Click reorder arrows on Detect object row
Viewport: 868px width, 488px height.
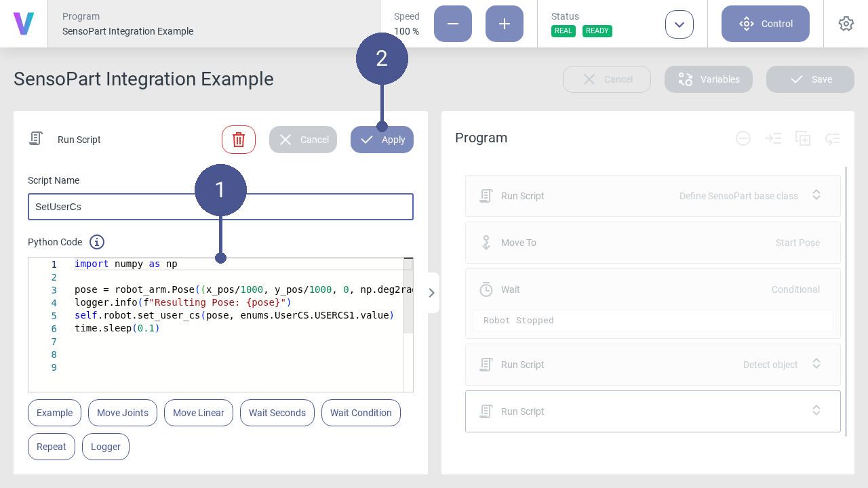pyautogui.click(x=816, y=364)
